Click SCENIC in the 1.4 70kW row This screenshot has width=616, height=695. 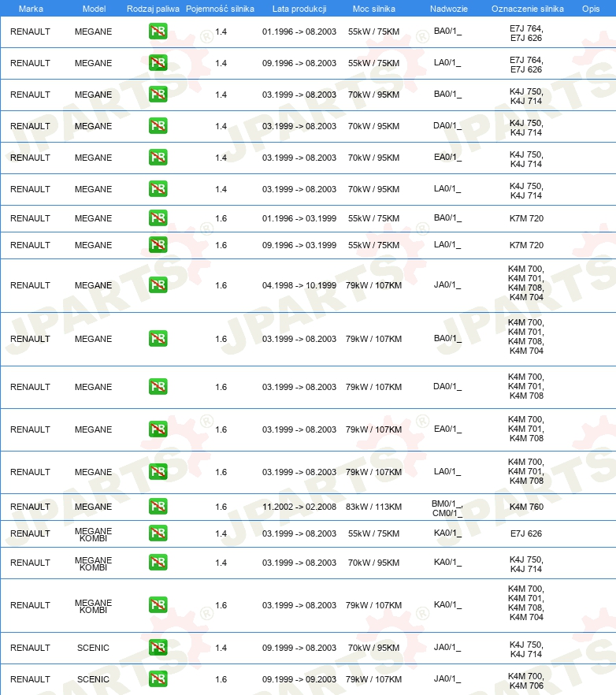pyautogui.click(x=93, y=648)
